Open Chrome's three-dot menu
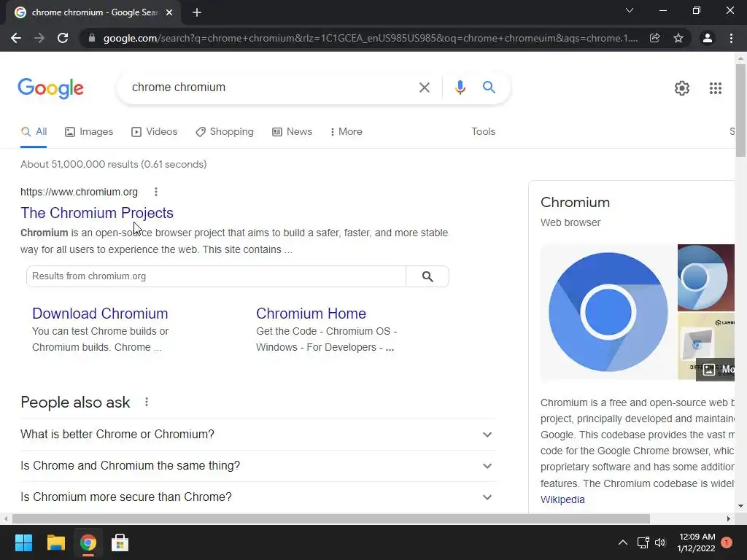The image size is (747, 560). click(x=731, y=38)
